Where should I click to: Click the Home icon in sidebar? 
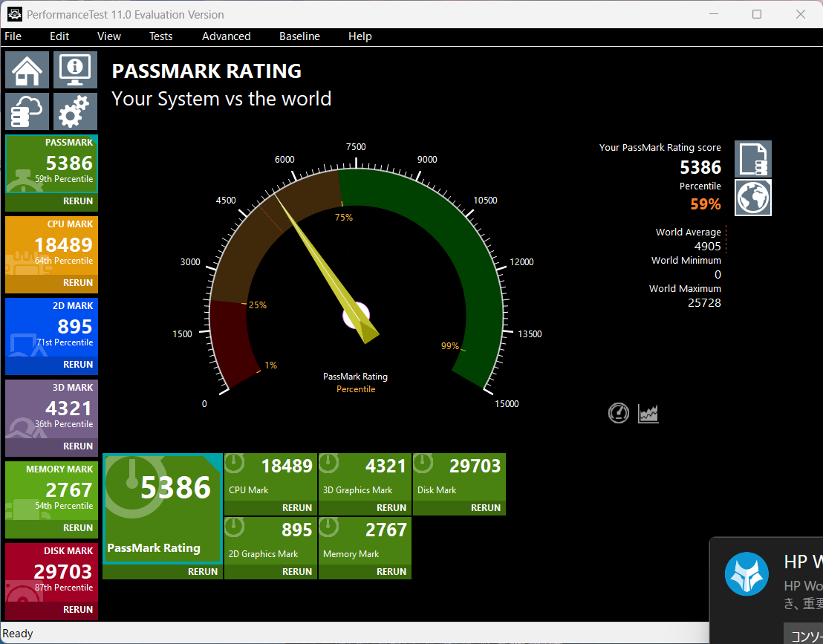27,71
